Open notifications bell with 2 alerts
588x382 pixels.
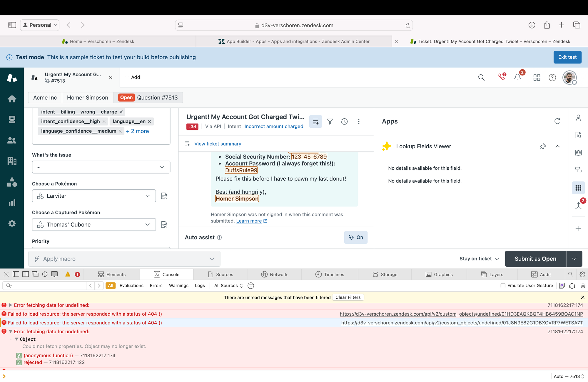(517, 77)
